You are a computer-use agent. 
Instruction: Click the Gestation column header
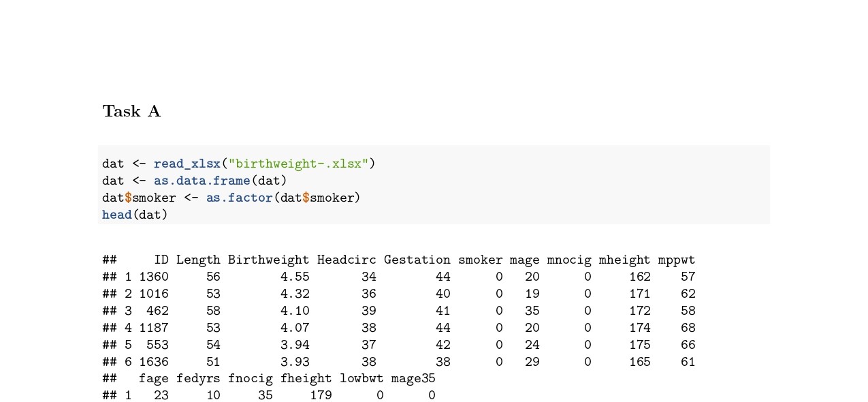[417, 260]
